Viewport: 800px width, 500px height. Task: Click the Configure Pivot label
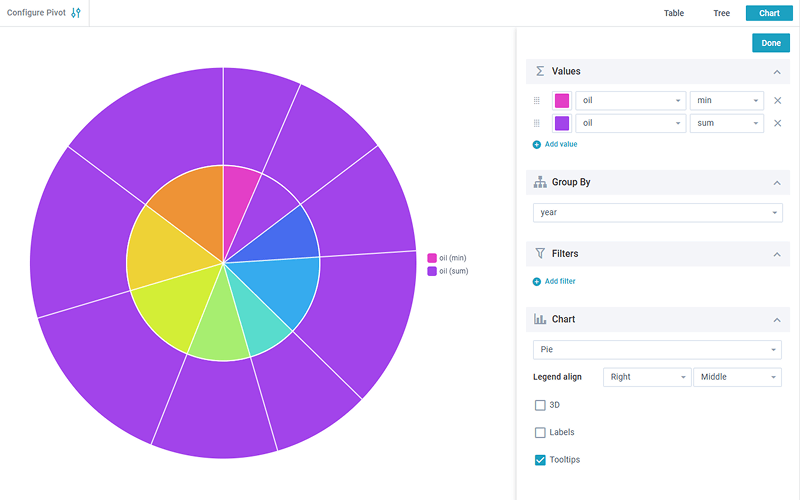[x=36, y=13]
